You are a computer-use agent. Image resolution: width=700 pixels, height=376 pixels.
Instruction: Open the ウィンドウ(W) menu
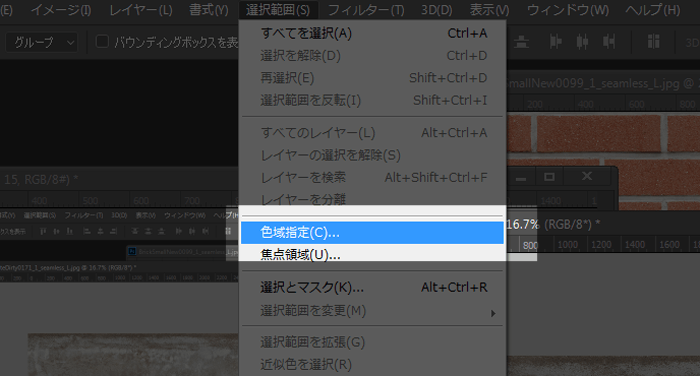(568, 10)
